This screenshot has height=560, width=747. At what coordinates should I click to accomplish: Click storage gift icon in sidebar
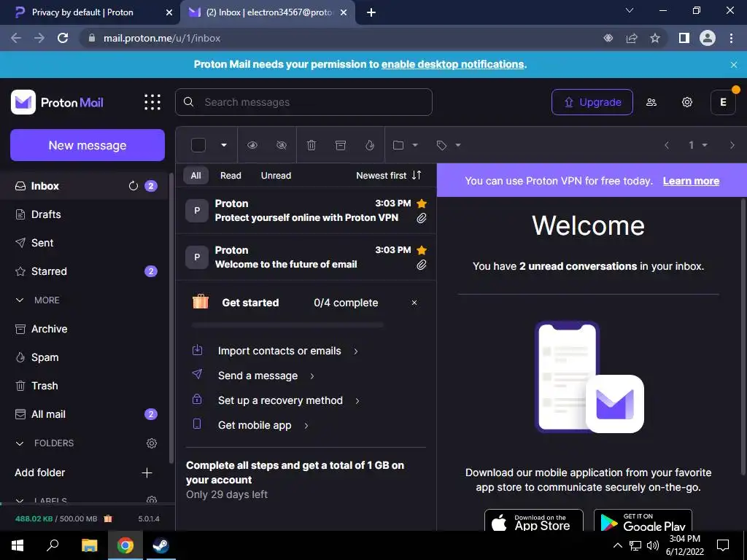pos(108,518)
